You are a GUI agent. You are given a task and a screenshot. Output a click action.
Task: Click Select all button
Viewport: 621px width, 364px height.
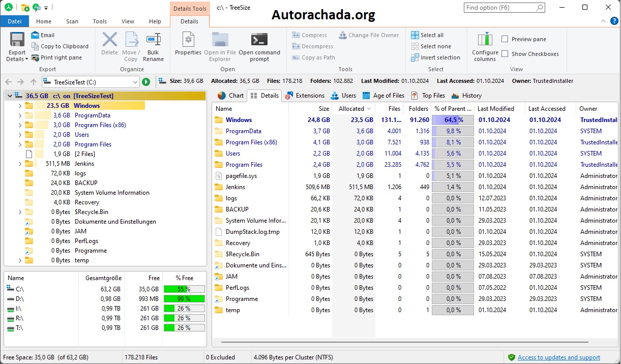click(427, 35)
